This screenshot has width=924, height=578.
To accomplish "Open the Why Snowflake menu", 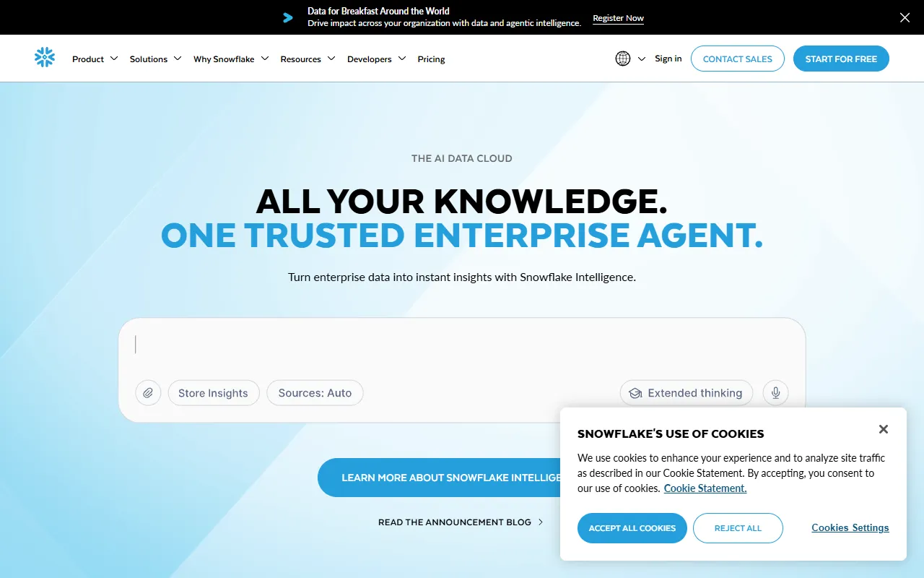I will 230,59.
